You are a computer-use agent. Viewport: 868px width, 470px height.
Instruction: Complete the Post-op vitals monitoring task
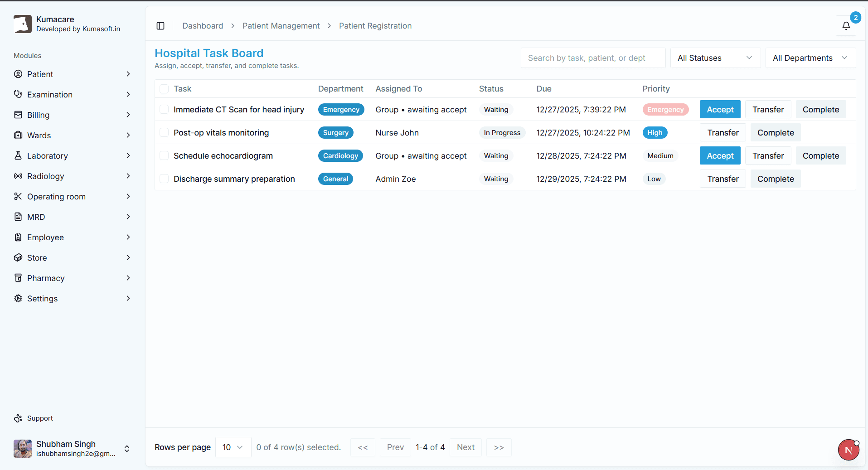[776, 132]
